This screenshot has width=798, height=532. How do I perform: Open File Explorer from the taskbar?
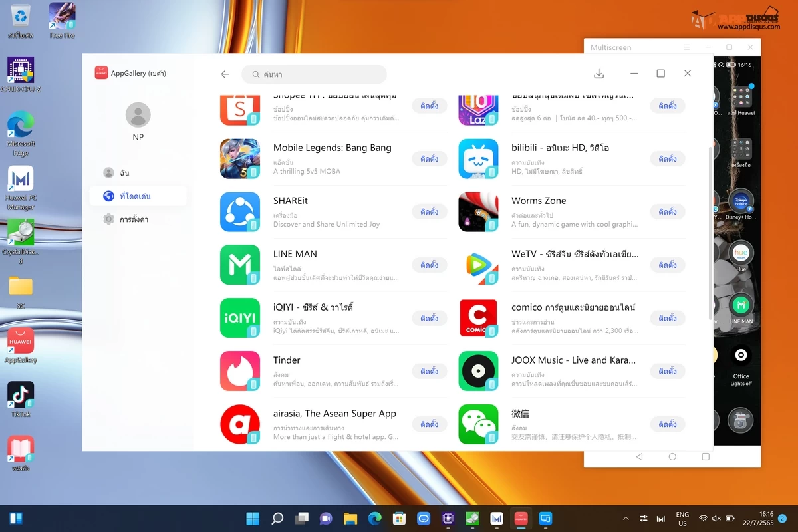[350, 518]
